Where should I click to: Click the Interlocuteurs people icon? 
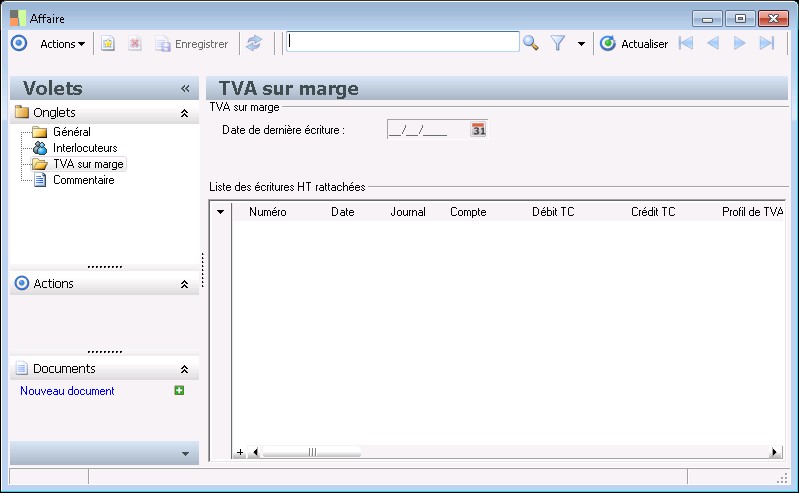(40, 148)
